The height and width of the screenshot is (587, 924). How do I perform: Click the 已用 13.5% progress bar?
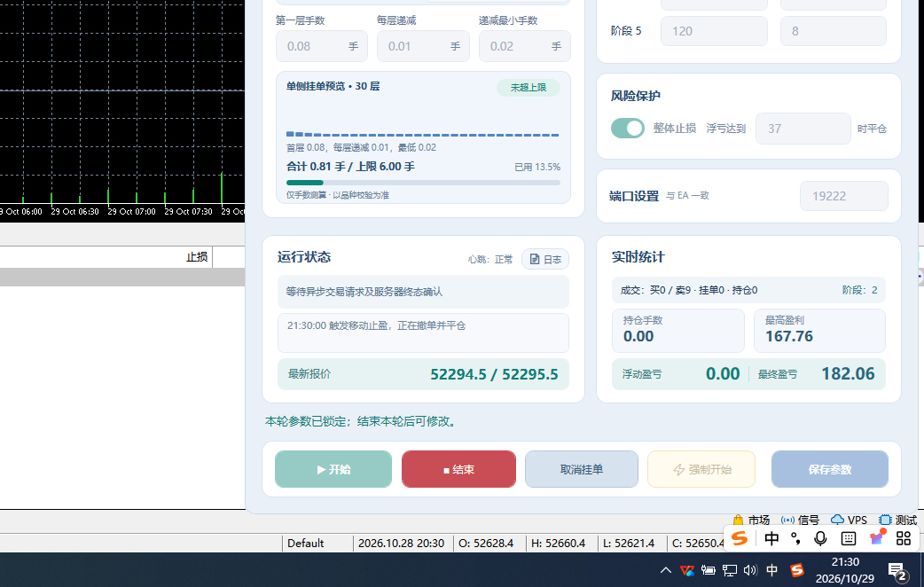tap(423, 183)
